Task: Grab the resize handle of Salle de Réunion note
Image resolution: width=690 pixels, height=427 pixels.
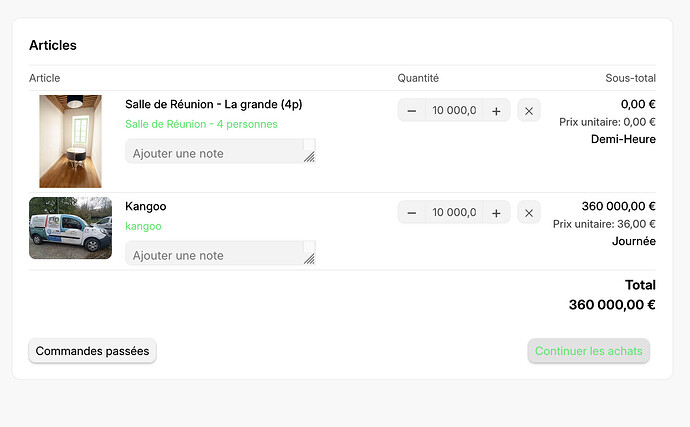Action: click(x=309, y=157)
